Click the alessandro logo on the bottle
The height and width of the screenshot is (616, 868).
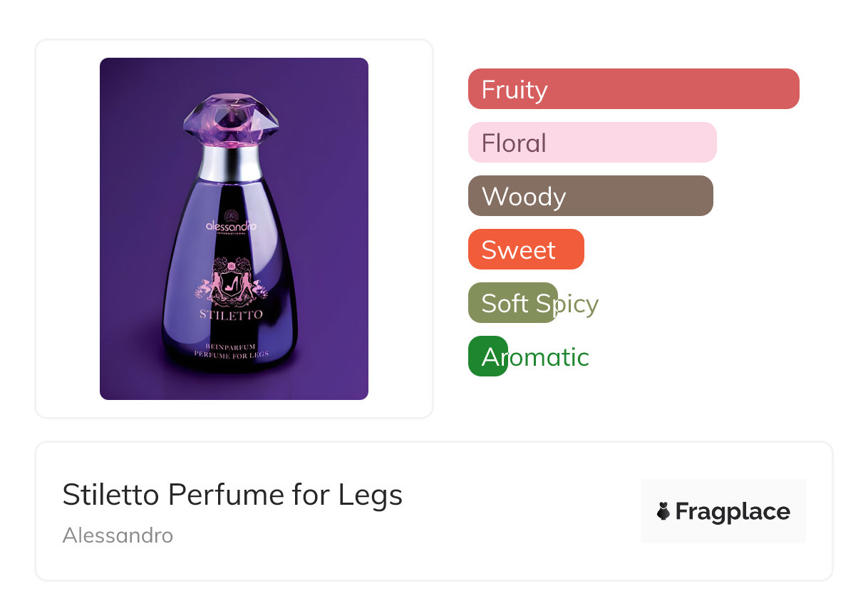coord(231,226)
